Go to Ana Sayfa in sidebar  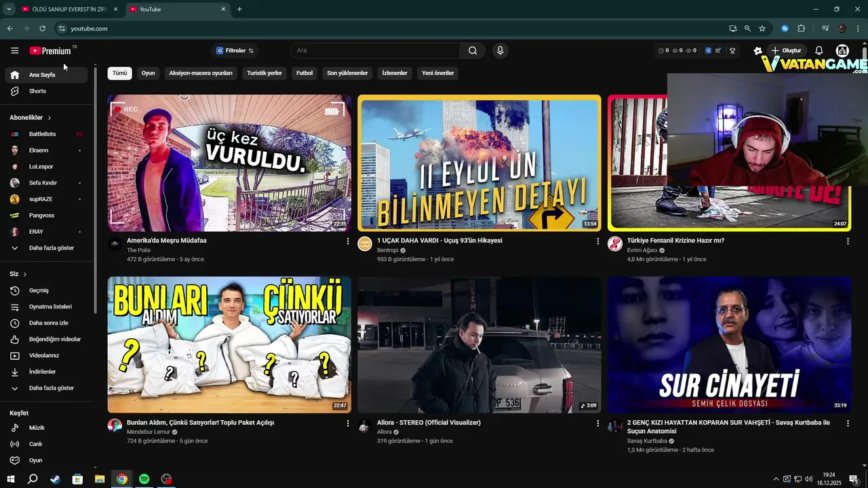coord(46,75)
